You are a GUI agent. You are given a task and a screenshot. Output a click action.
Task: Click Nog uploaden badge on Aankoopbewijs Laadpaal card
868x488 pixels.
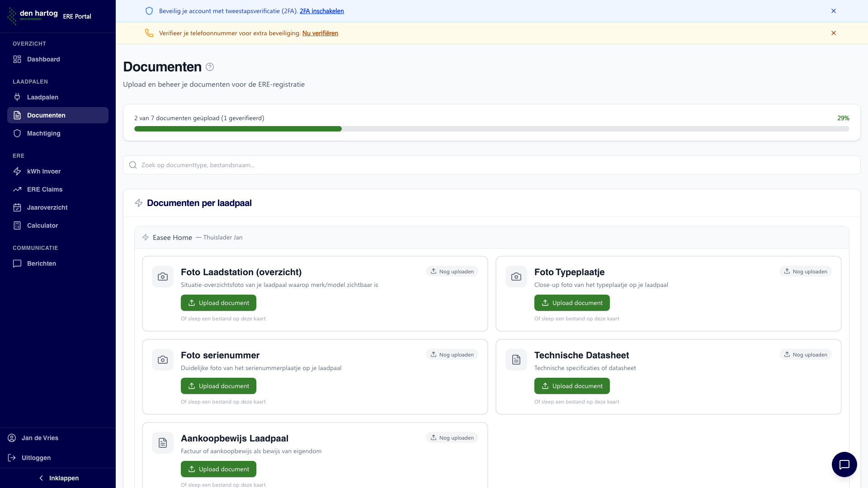pos(452,438)
